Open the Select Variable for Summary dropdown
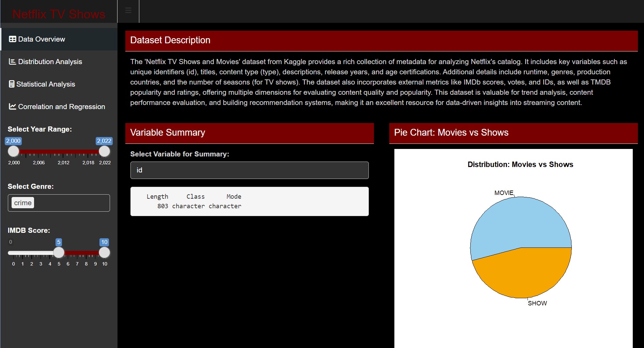 tap(249, 170)
